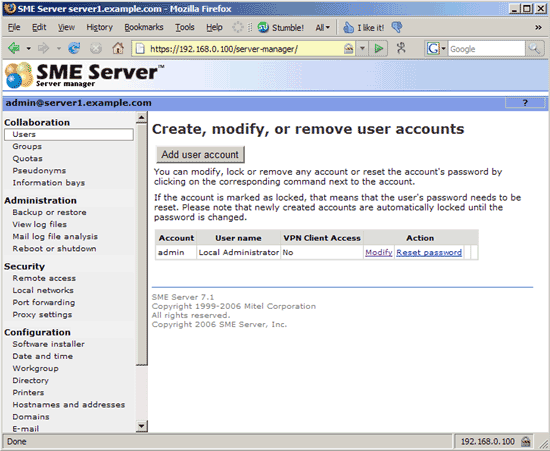Open the Quotas page in sidebar
550x451 pixels.
click(27, 159)
